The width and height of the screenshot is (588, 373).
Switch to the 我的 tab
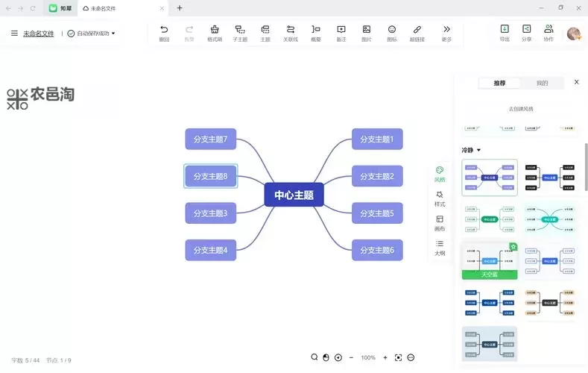[x=542, y=83]
